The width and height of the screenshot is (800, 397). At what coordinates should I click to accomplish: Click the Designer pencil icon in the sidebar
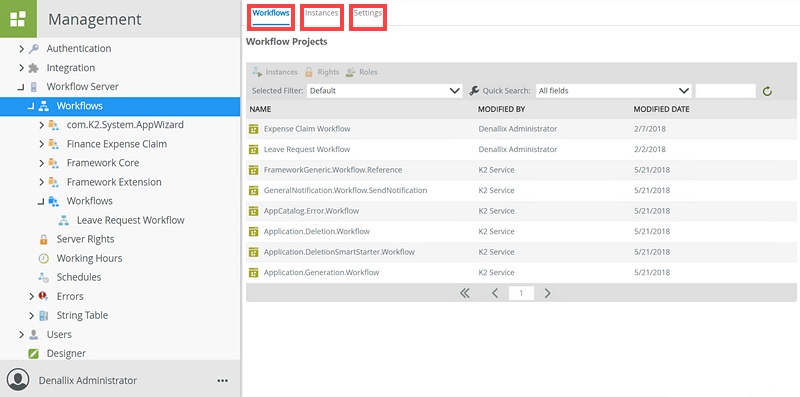tap(34, 353)
